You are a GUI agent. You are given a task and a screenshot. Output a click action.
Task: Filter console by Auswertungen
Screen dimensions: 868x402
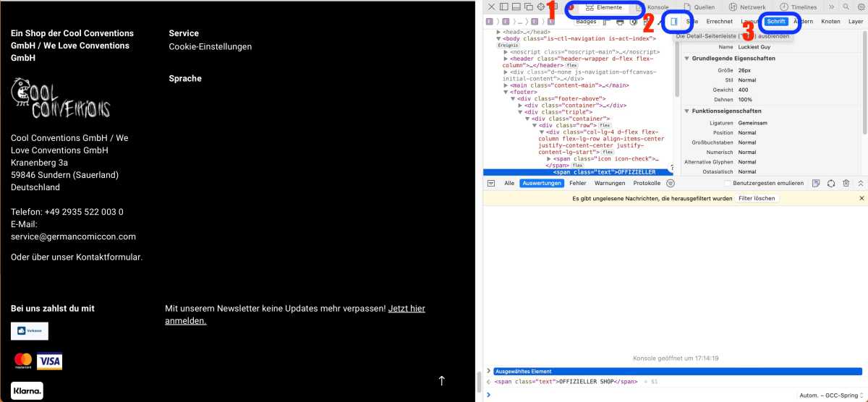(x=542, y=183)
